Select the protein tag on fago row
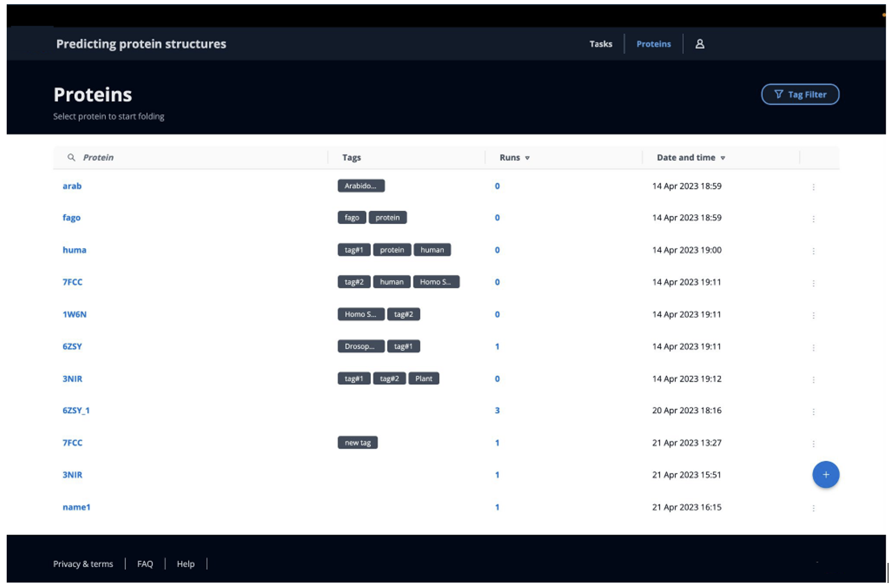The width and height of the screenshot is (891, 588). tap(387, 217)
